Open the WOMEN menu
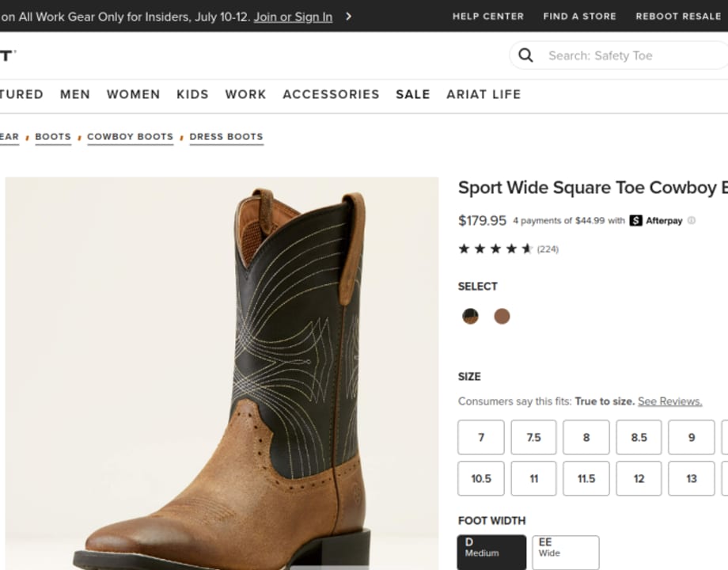The image size is (728, 570). point(133,94)
